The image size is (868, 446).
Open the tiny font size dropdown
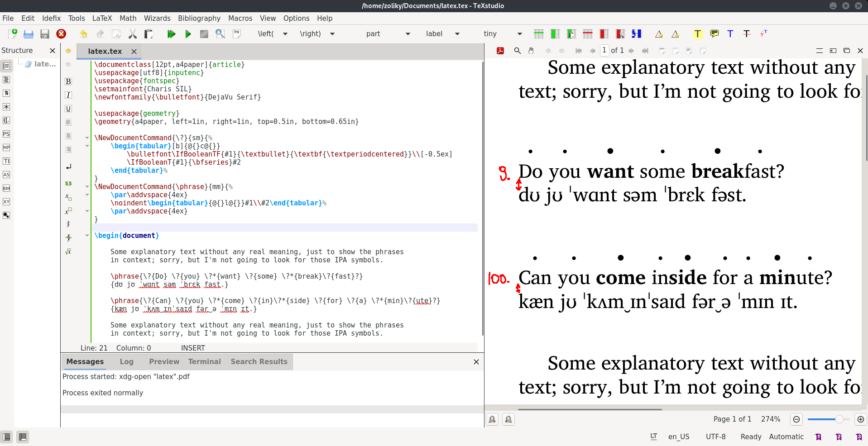520,34
